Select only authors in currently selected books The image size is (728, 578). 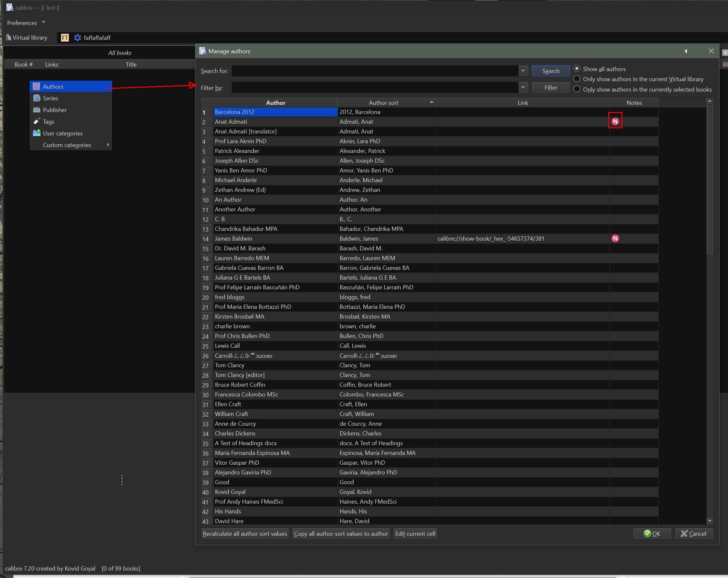577,89
